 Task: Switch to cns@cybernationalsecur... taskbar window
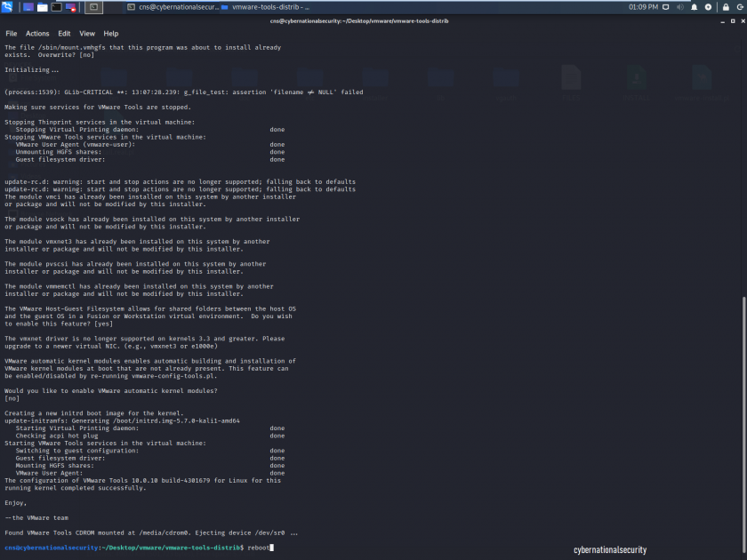coord(173,7)
